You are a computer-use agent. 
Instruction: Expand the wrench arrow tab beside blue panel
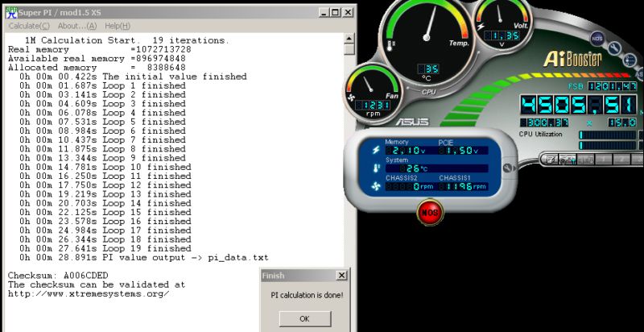[509, 168]
